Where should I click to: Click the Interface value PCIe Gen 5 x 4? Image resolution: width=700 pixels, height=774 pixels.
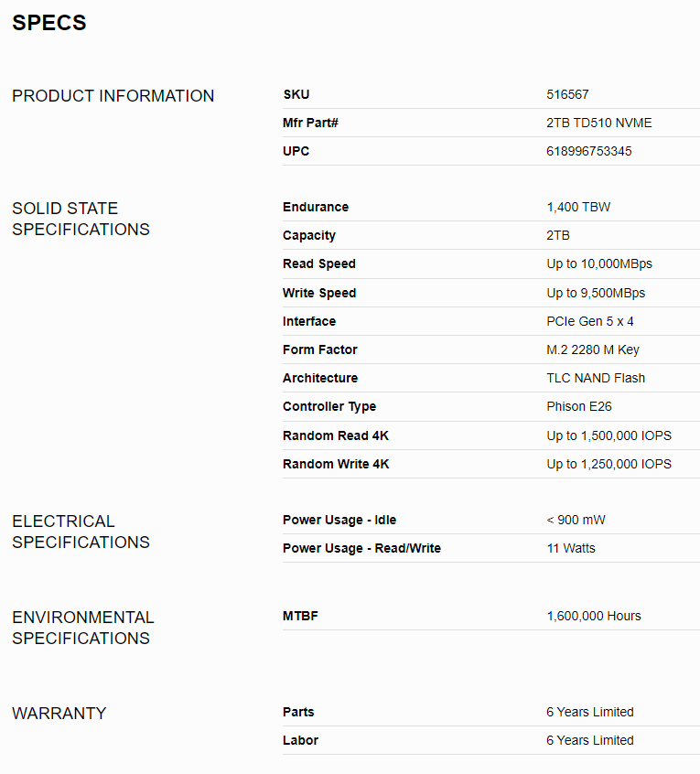pos(590,321)
